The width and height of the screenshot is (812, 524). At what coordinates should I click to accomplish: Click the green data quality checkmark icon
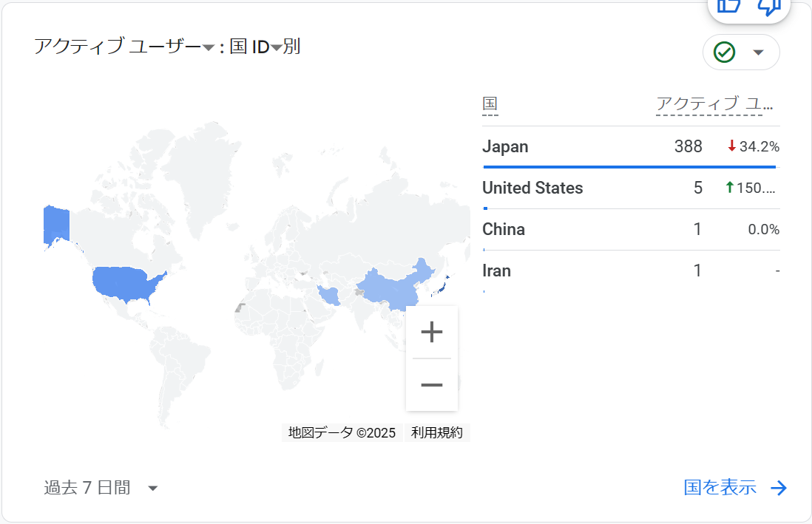point(724,52)
